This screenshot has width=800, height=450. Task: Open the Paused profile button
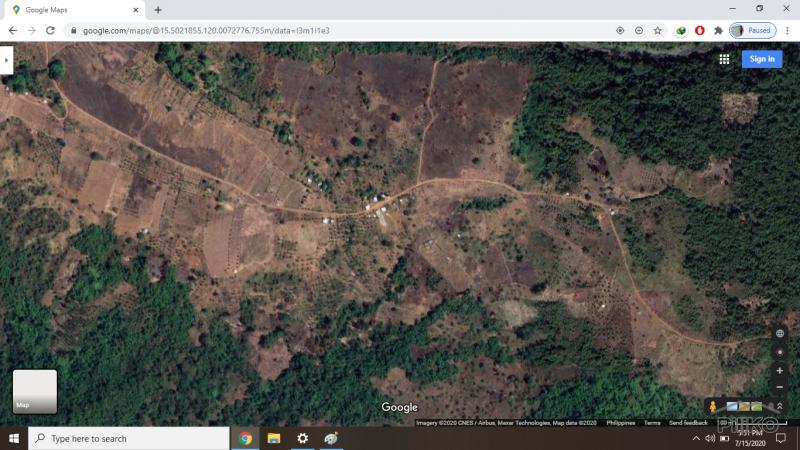753,31
